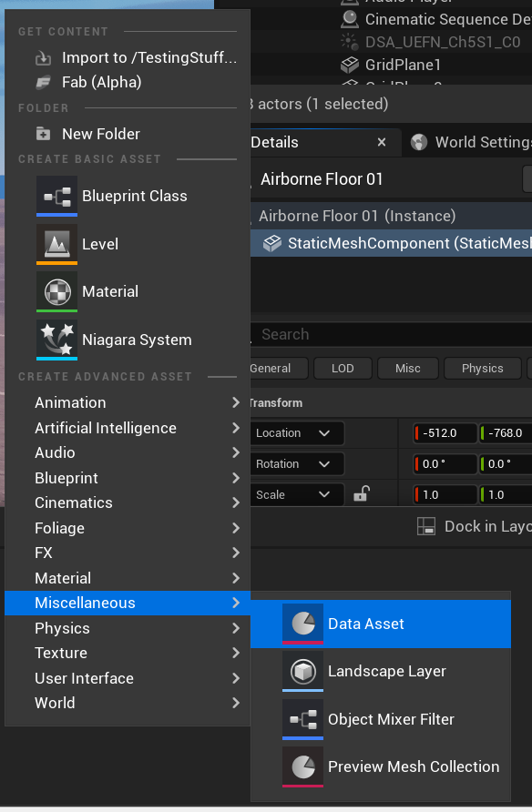Edit the Scale X value field

445,495
